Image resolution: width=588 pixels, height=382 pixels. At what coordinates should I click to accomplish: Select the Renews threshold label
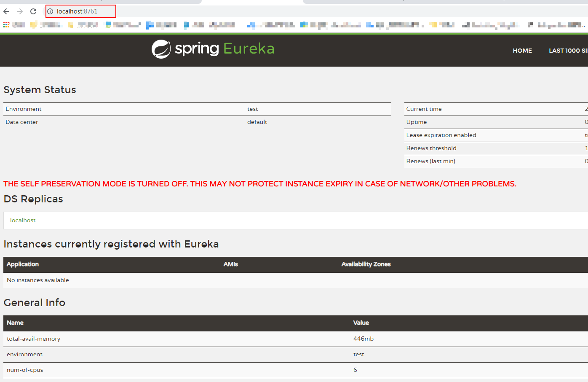[x=431, y=148]
